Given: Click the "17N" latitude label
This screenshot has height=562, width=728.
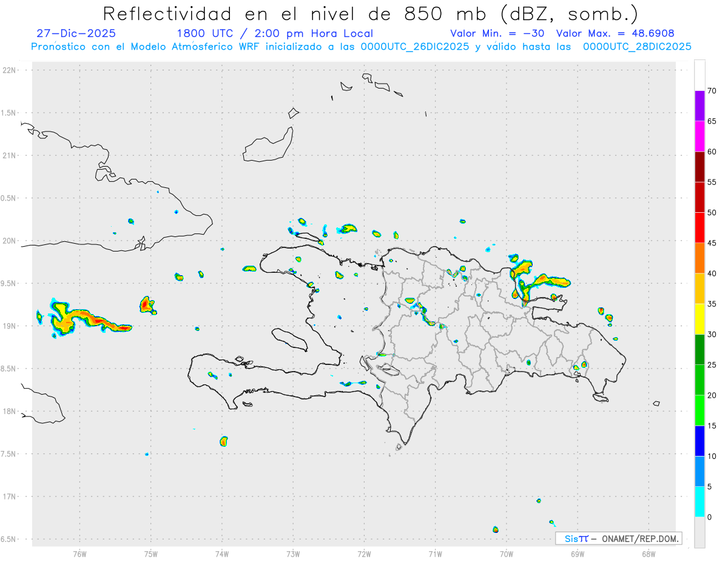Looking at the screenshot, I should pyautogui.click(x=10, y=497).
